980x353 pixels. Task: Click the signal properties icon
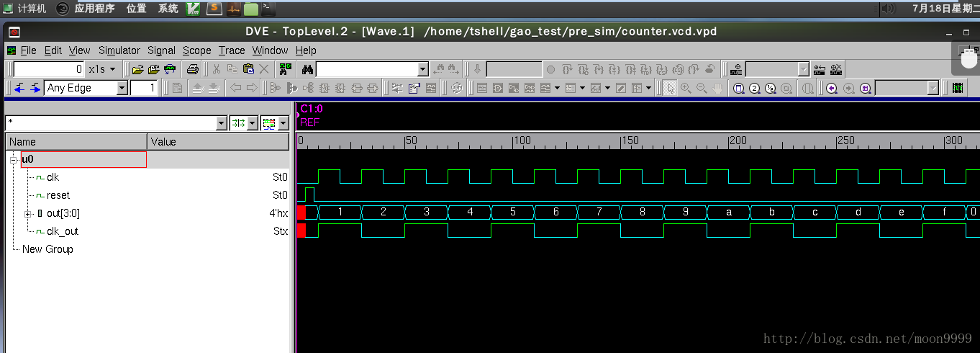pos(414,88)
